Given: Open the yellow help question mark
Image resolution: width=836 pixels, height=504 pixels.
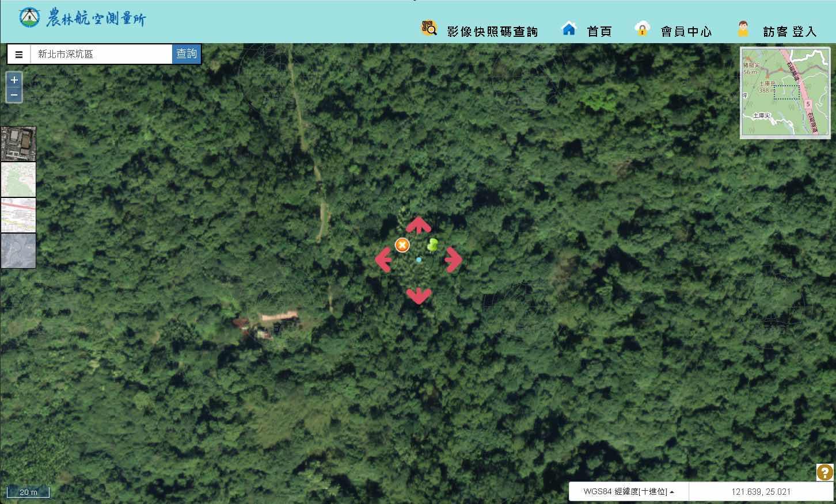Looking at the screenshot, I should click(x=824, y=472).
